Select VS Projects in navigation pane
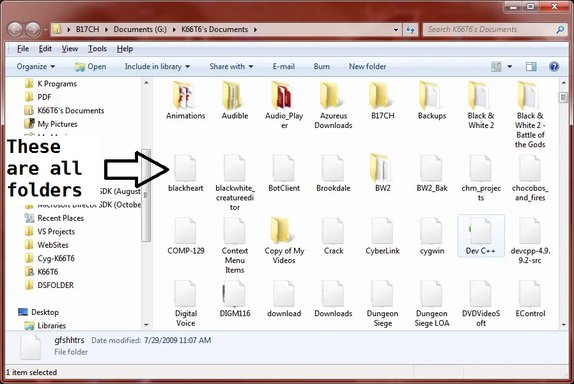The height and width of the screenshot is (384, 574). coord(49,232)
